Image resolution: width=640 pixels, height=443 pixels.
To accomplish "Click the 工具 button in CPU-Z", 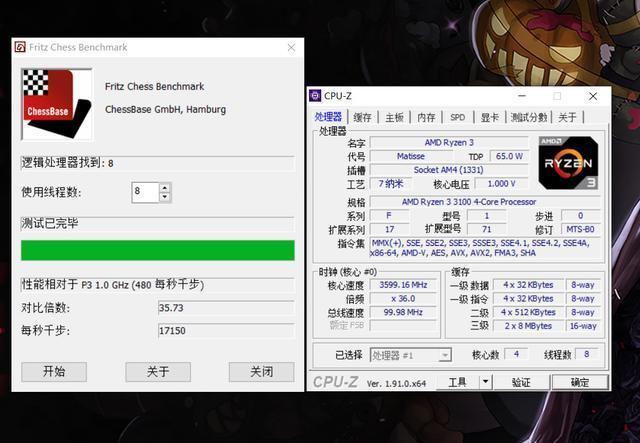I will (x=458, y=382).
